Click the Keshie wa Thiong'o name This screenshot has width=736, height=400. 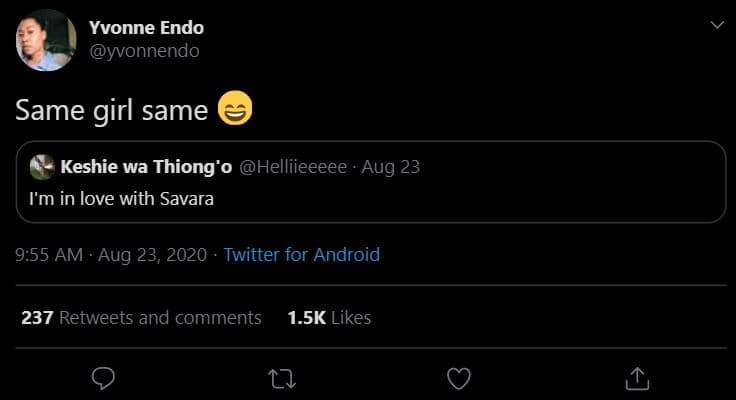tap(147, 167)
